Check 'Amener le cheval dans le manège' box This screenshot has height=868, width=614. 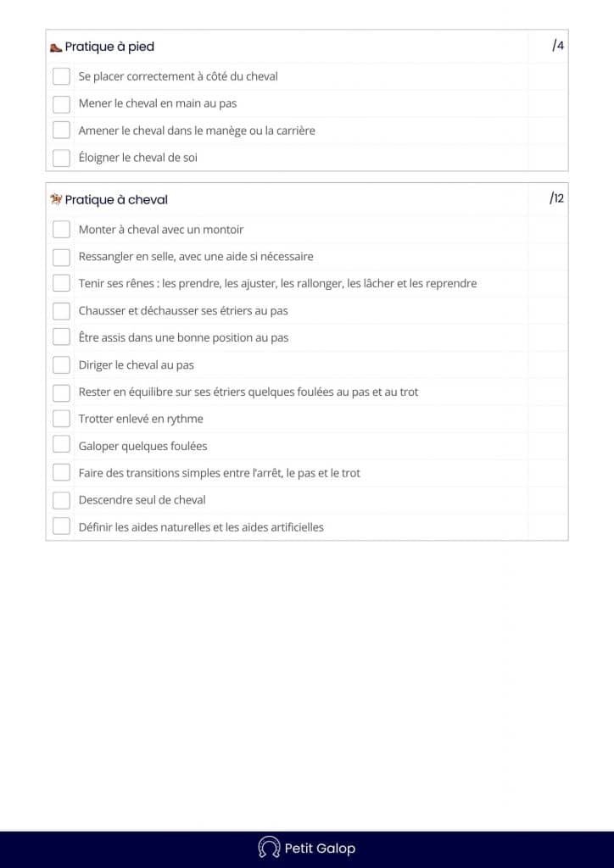(61, 131)
